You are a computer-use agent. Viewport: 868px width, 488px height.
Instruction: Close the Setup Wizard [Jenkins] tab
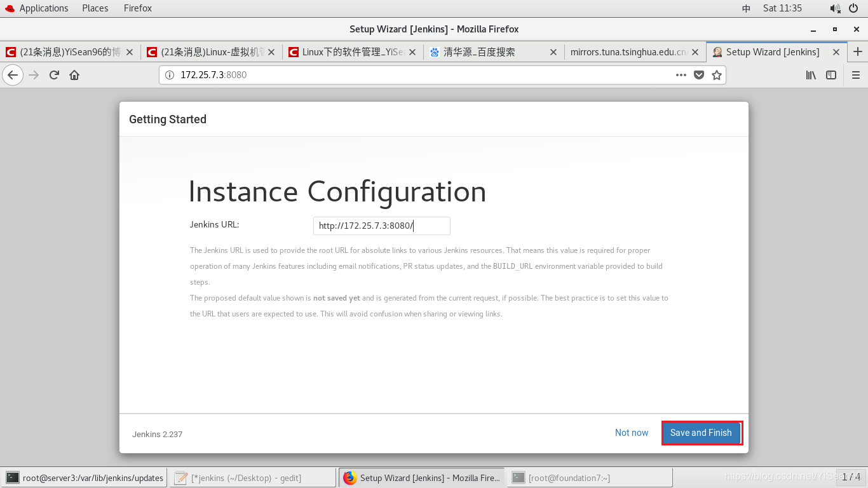click(x=836, y=52)
